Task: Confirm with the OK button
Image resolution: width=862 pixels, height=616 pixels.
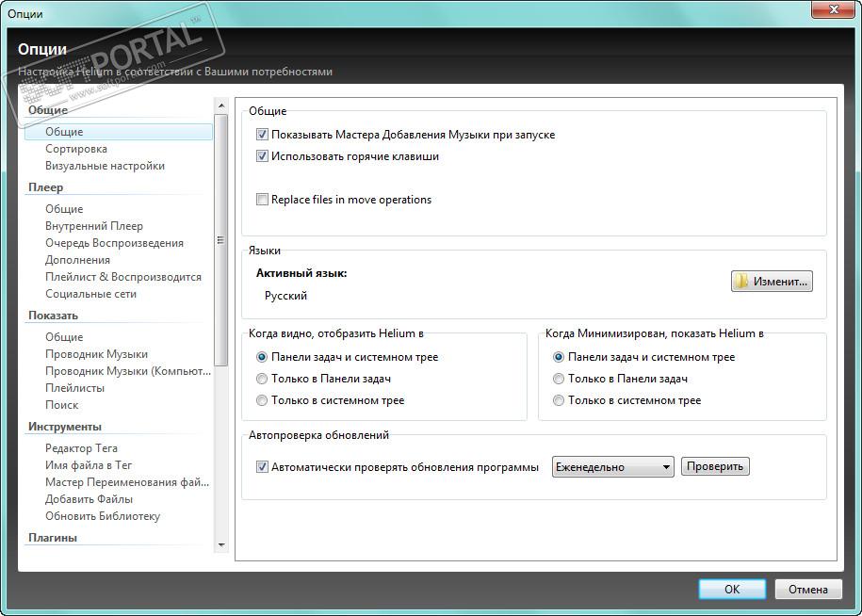Action: (732, 589)
